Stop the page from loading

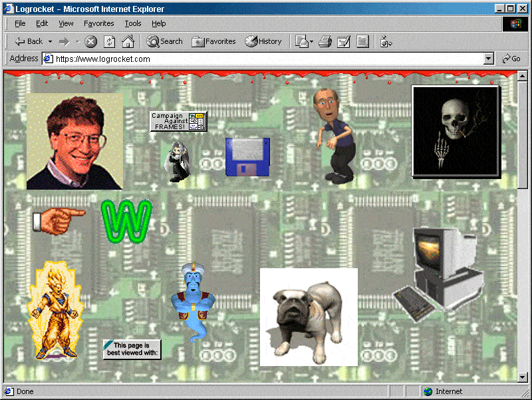click(x=90, y=41)
